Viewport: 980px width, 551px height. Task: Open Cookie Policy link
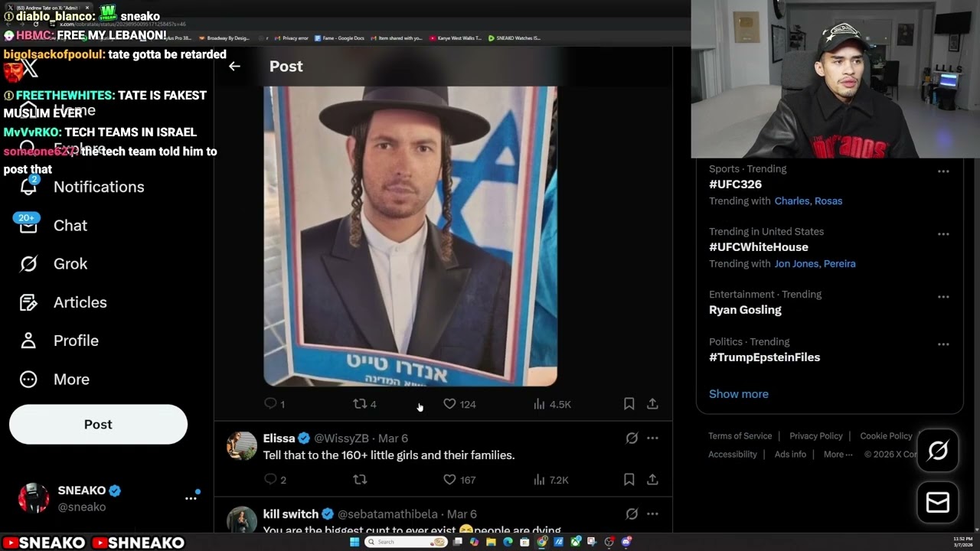886,436
